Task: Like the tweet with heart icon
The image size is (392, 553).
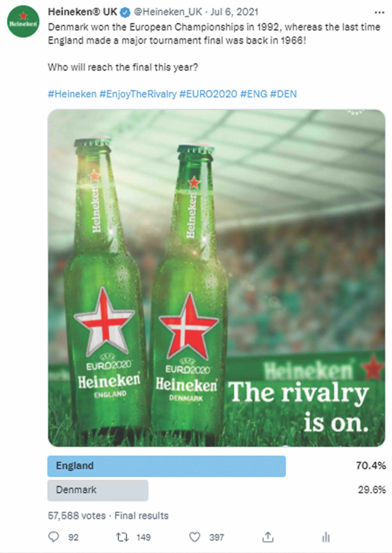Action: [x=195, y=537]
